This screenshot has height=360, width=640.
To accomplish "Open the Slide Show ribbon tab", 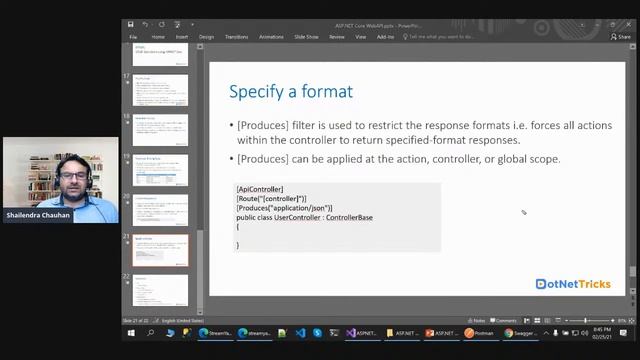I will click(x=306, y=37).
